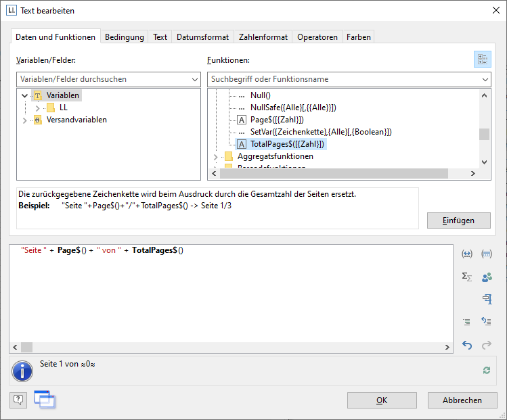Click the function list vertical scrollbar thumb
Viewport: 507px width, 420px height.
[484, 133]
